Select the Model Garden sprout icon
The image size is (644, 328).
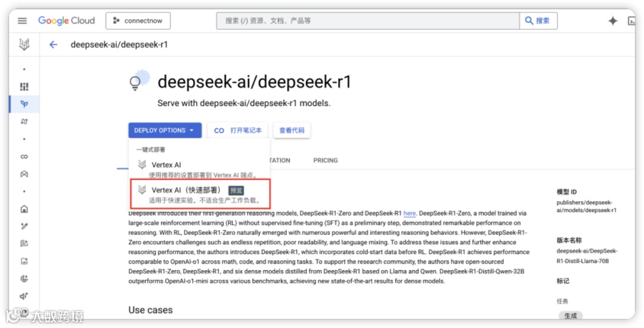(24, 104)
